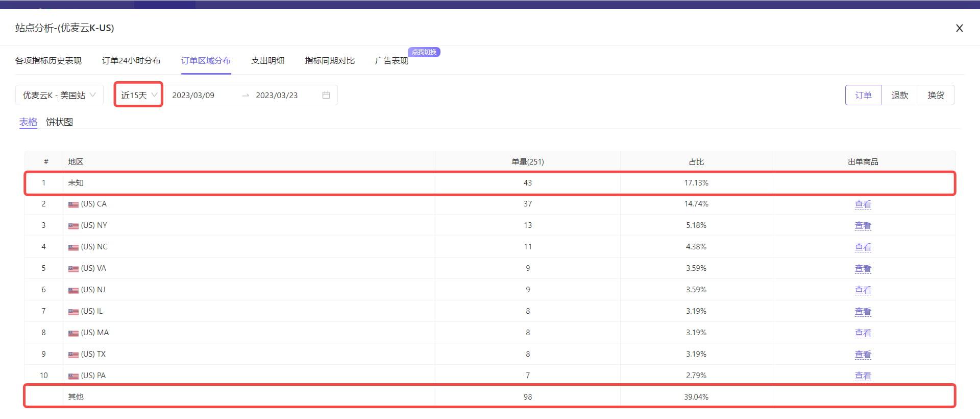The height and width of the screenshot is (419, 980).
Task: Click the end date field 2023/03/23
Action: (x=277, y=95)
